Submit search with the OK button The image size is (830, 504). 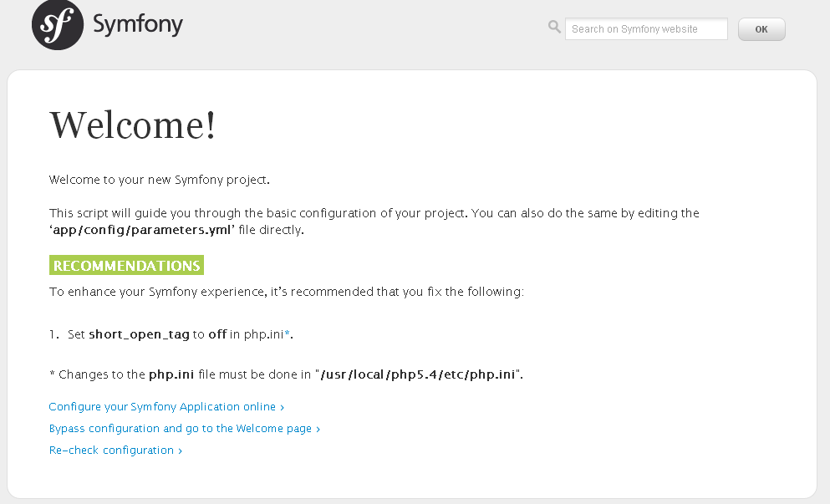[761, 29]
